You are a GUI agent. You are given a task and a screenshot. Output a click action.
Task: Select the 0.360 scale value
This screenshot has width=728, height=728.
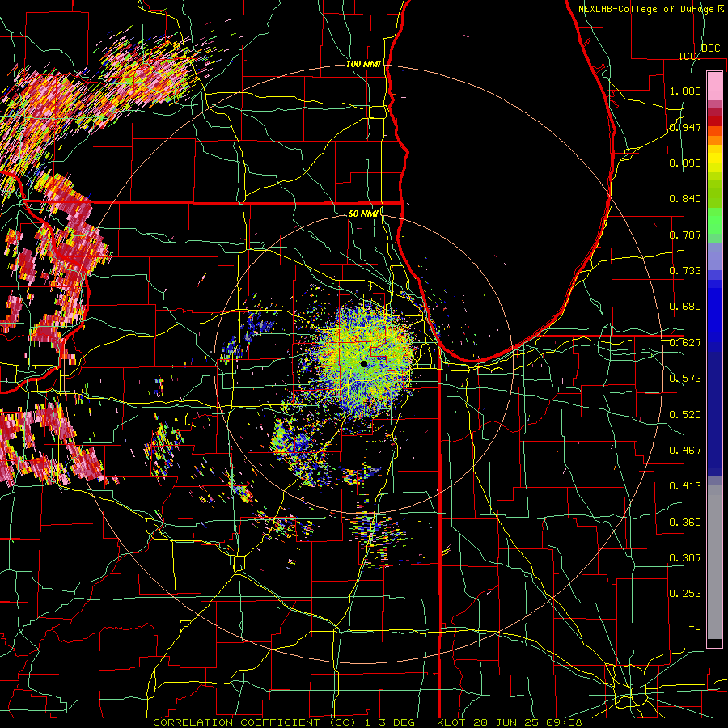click(685, 523)
